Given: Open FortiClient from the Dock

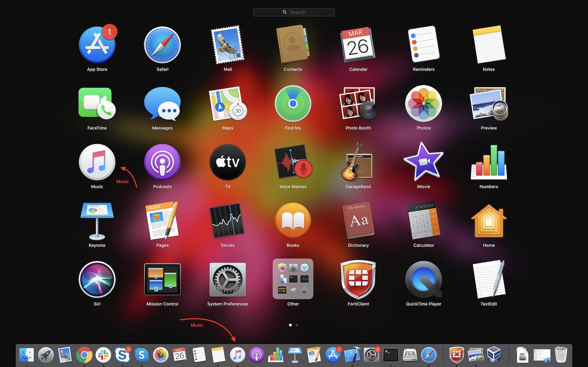Looking at the screenshot, I should pyautogui.click(x=456, y=355).
